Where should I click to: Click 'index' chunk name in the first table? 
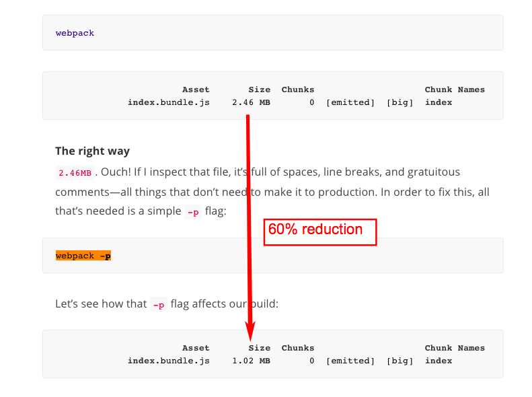coord(439,102)
